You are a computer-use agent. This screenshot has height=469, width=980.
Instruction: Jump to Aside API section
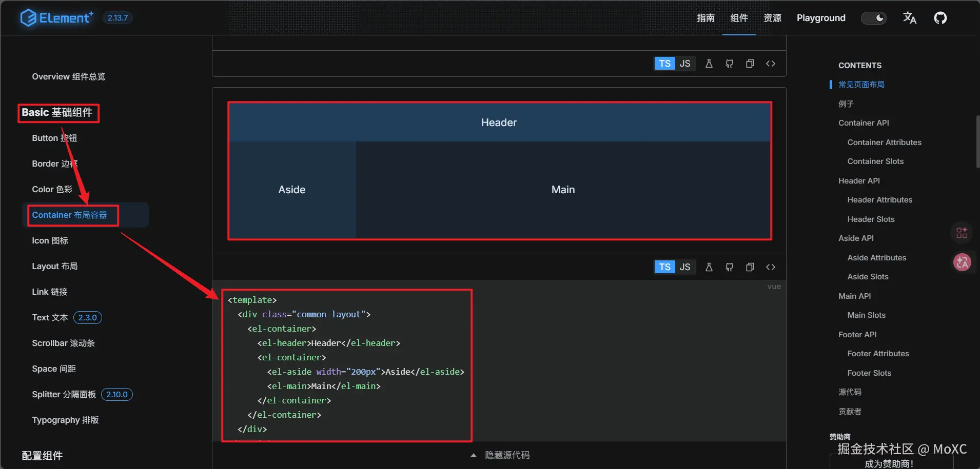click(856, 238)
